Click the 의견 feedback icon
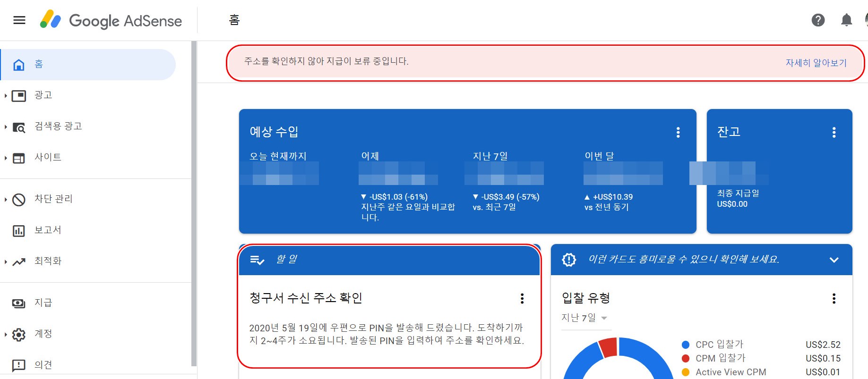Screen dimensions: 868x379 19,365
